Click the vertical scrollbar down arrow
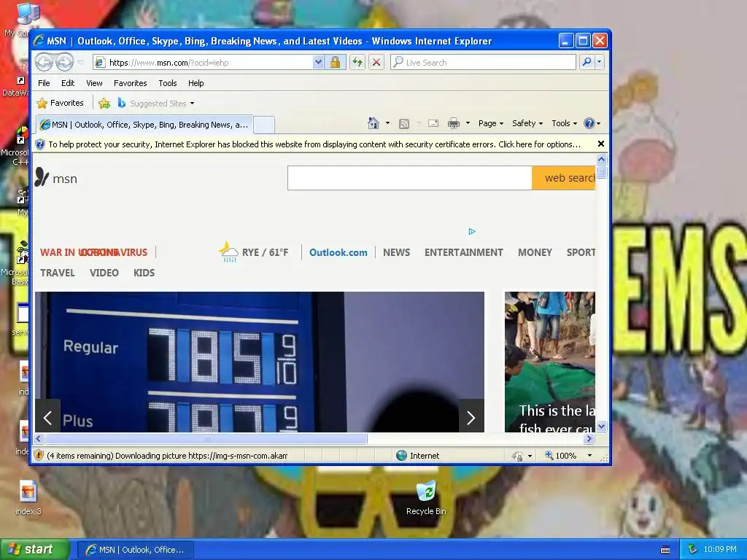The width and height of the screenshot is (747, 560). click(601, 426)
